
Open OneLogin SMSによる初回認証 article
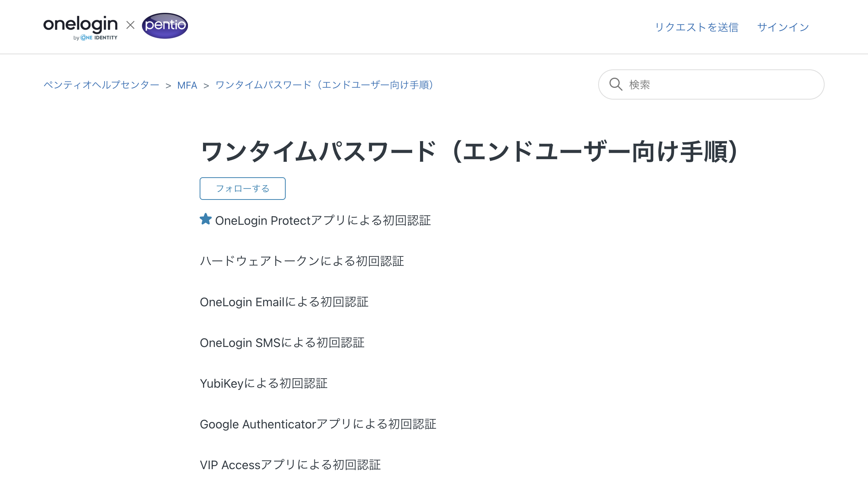tap(282, 343)
